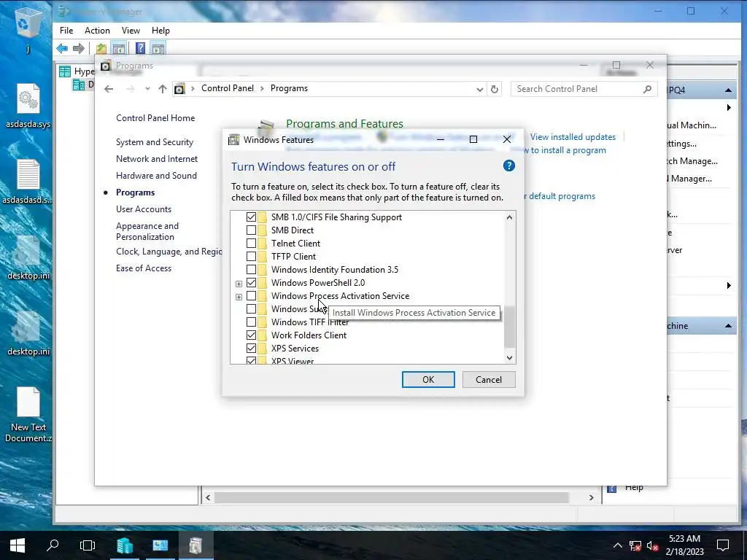Expand Windows PowerShell 2.0 tree node

[x=239, y=284]
